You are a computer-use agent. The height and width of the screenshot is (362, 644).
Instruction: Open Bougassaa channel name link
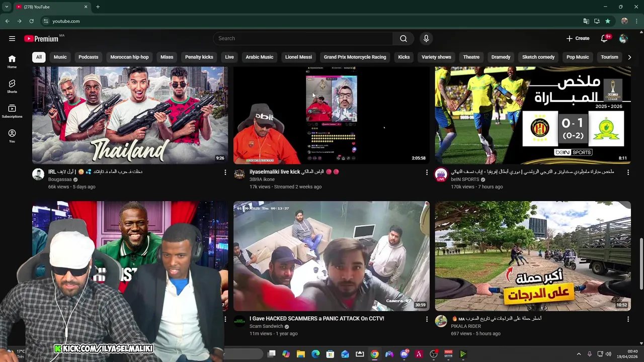click(x=60, y=179)
